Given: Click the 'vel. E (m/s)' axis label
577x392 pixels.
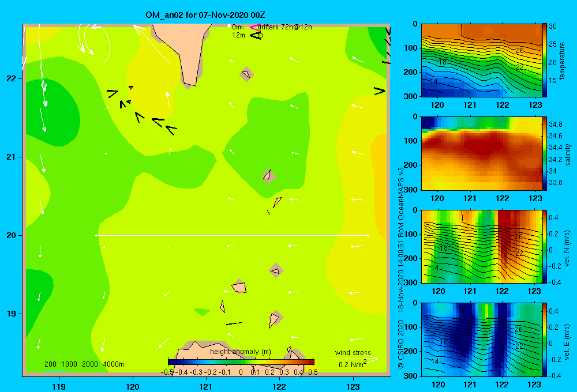Looking at the screenshot, I should point(567,341).
